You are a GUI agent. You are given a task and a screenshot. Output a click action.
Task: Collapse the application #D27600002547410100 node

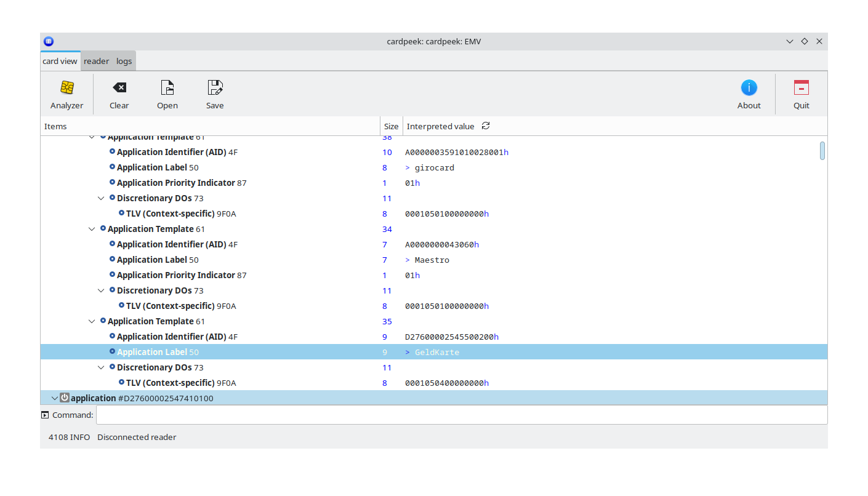55,398
